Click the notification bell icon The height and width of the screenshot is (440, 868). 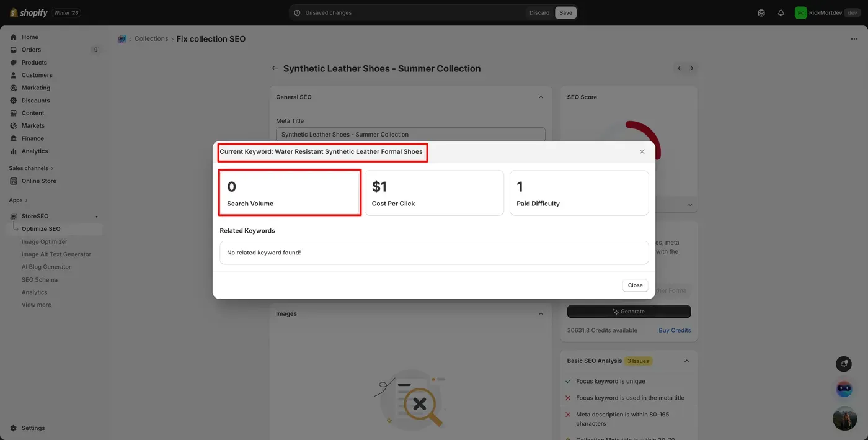781,13
